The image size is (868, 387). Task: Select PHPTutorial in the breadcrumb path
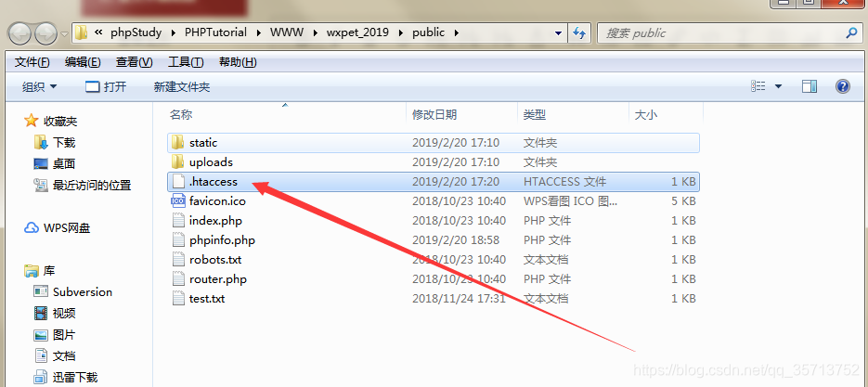(215, 32)
